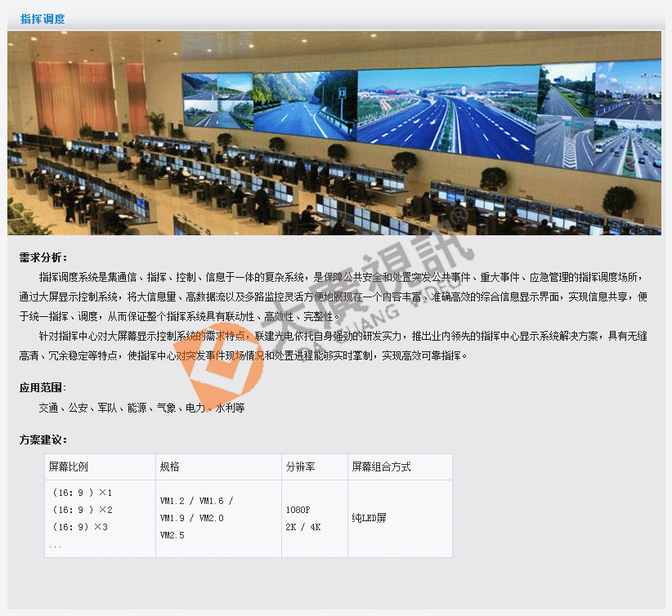Image resolution: width=672 pixels, height=616 pixels.
Task: Click the command center banner photo
Action: 334,133
